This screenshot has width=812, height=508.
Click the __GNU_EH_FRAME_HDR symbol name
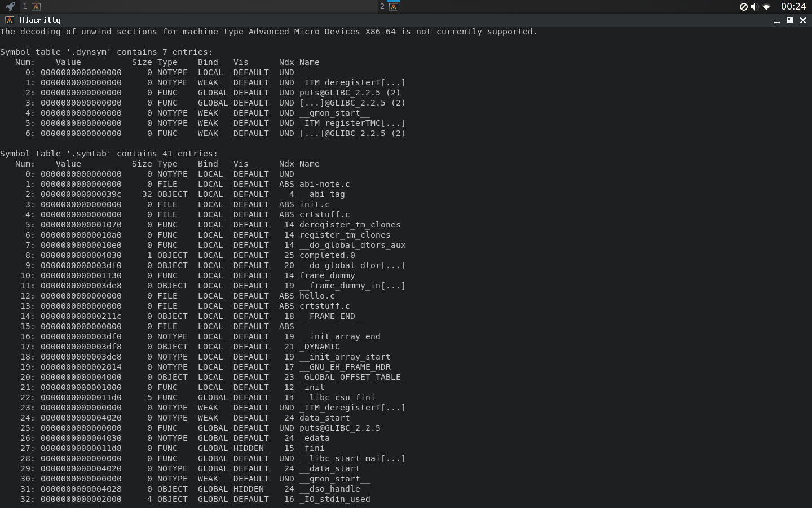point(345,367)
